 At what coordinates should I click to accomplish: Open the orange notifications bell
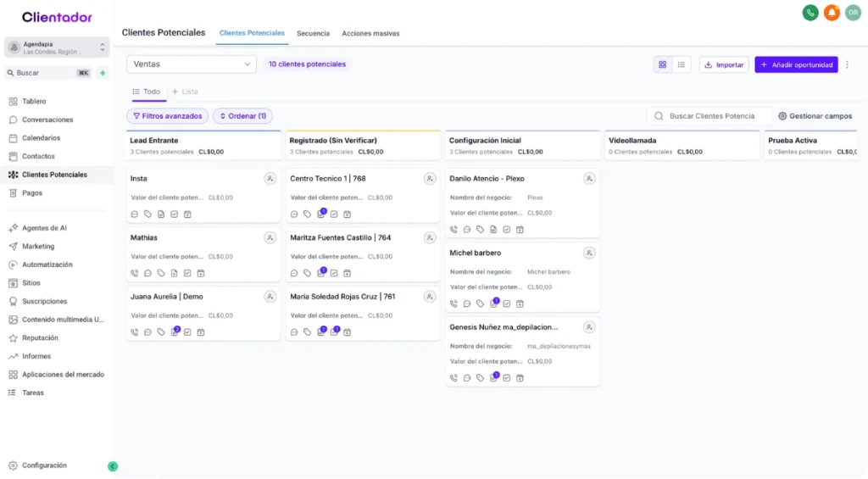[832, 13]
